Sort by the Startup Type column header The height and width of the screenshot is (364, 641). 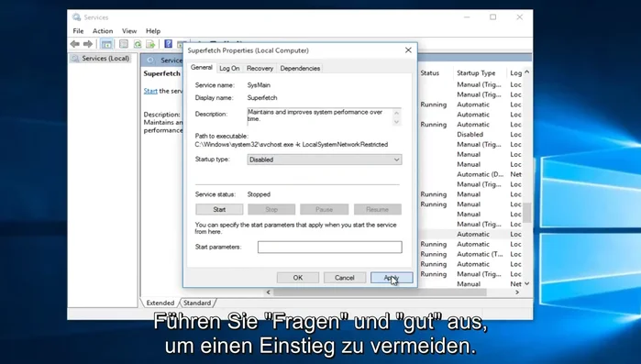pyautogui.click(x=476, y=73)
